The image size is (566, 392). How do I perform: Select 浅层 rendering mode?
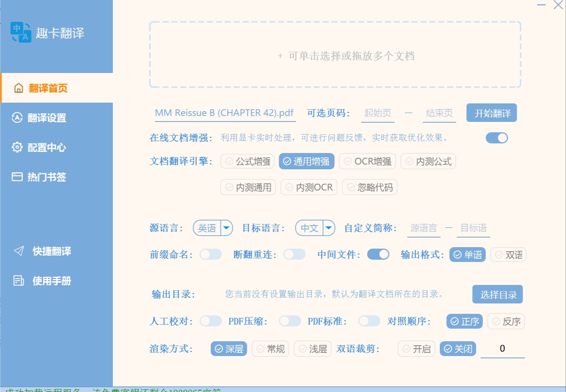[x=312, y=349]
